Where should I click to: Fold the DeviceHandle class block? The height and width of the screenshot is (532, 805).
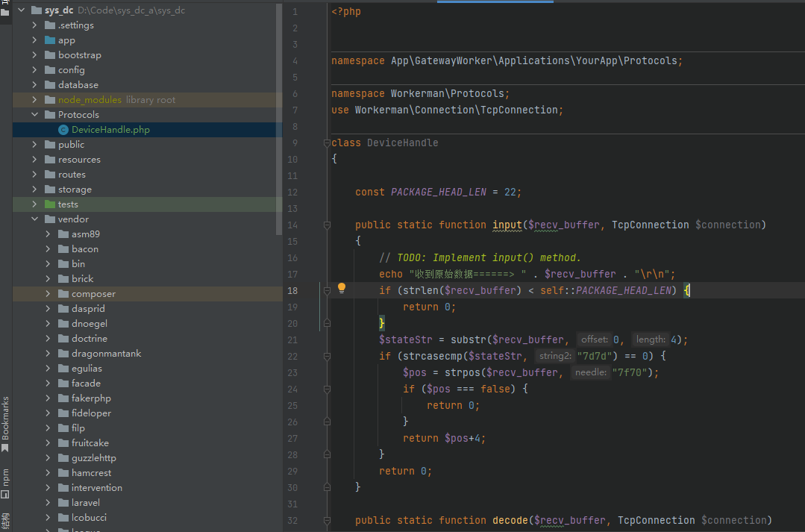click(x=327, y=143)
